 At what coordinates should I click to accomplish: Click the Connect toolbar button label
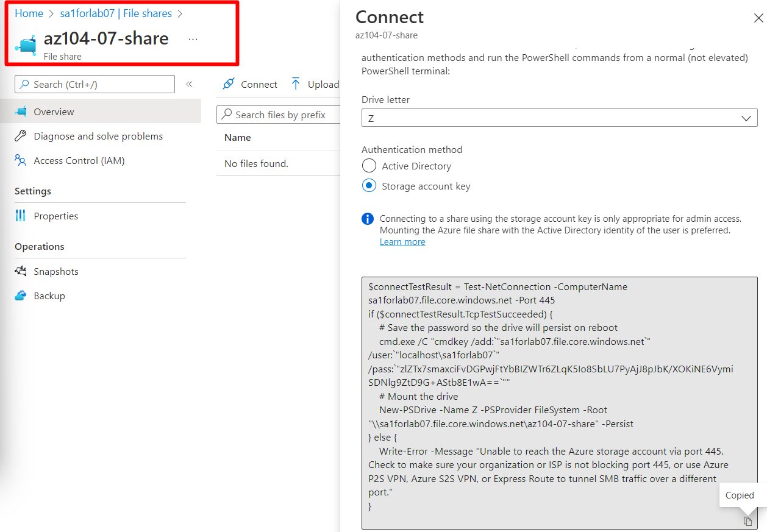(x=259, y=85)
